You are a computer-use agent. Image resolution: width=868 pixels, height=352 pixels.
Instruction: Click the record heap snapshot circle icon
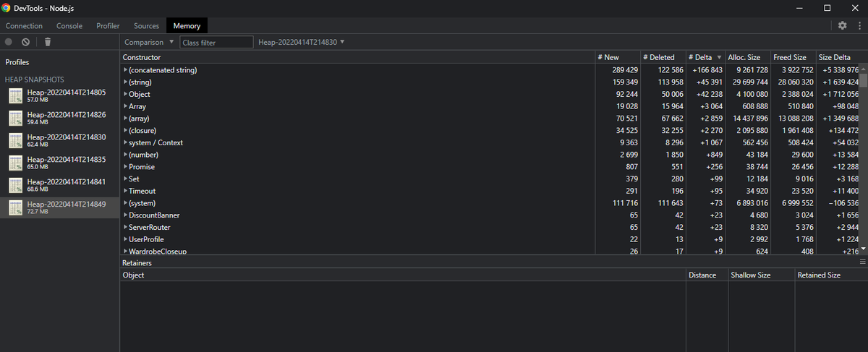tap(9, 42)
